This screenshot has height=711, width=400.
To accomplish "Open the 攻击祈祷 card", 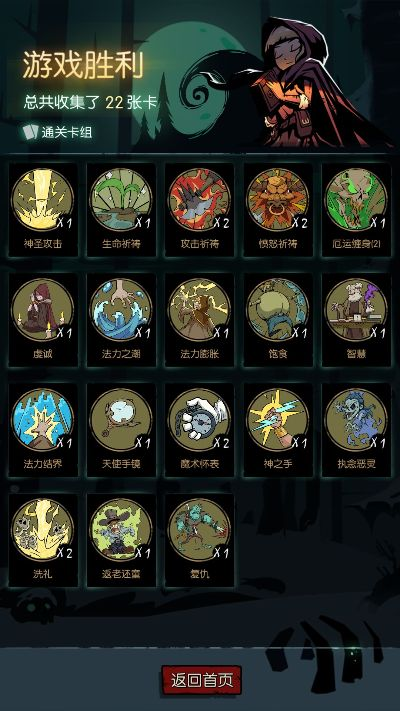I will [x=200, y=200].
